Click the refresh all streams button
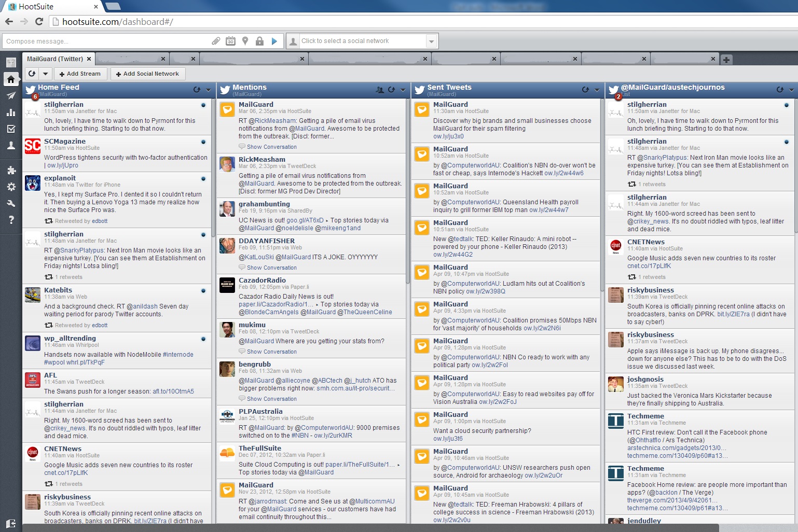 coord(32,74)
